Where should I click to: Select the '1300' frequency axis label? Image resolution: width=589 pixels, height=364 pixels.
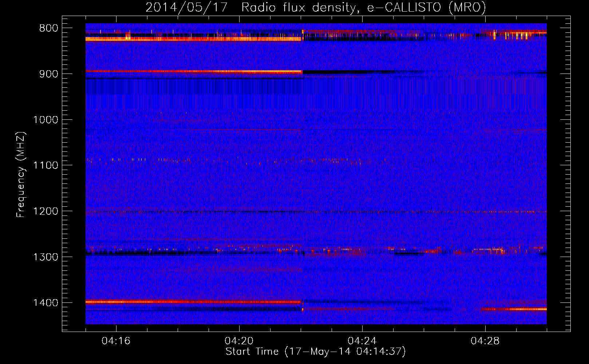point(46,257)
